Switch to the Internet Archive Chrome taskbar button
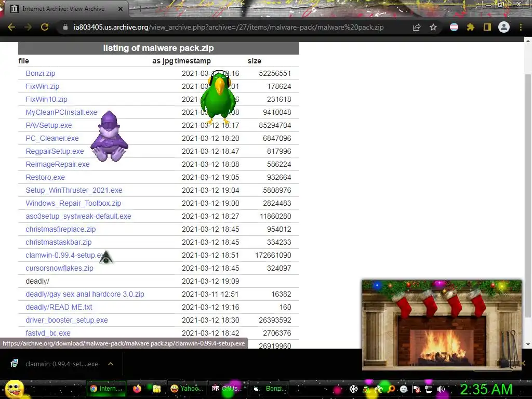This screenshot has height=399, width=532. click(106, 389)
